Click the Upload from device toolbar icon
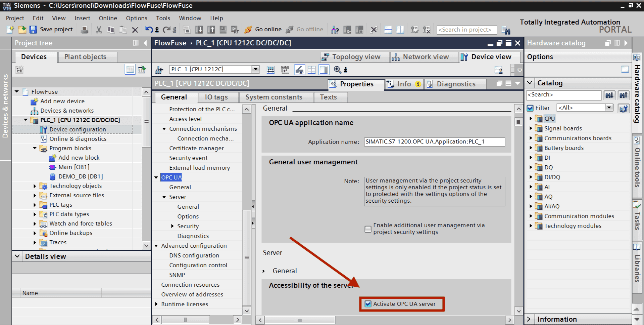 click(211, 30)
